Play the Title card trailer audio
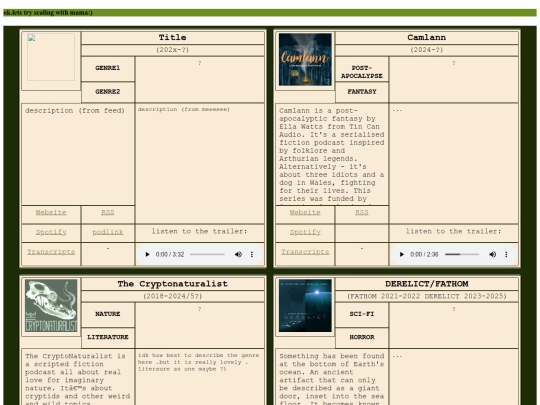Screen dimensions: 540x405 point(147,255)
